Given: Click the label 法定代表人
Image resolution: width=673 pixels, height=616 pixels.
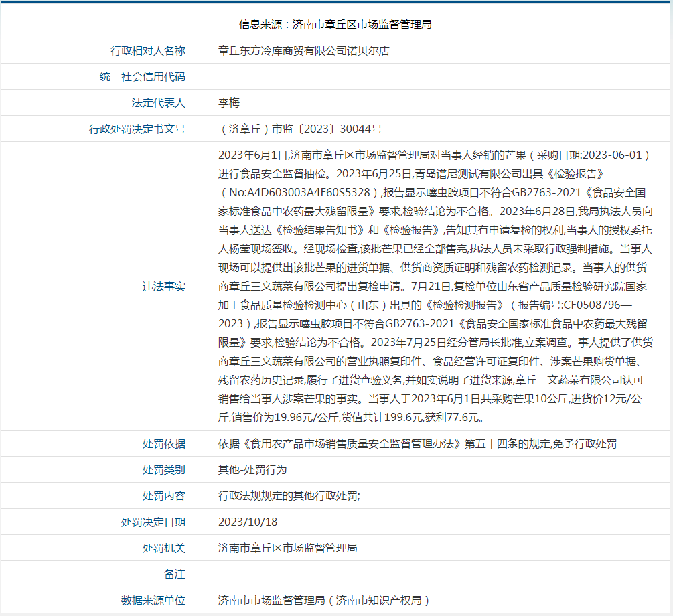Looking at the screenshot, I should (x=159, y=103).
